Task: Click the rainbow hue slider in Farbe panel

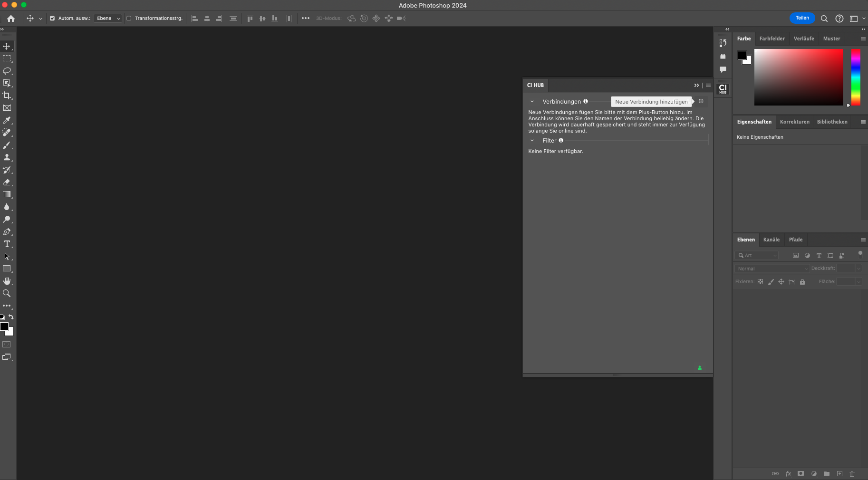Action: 856,77
